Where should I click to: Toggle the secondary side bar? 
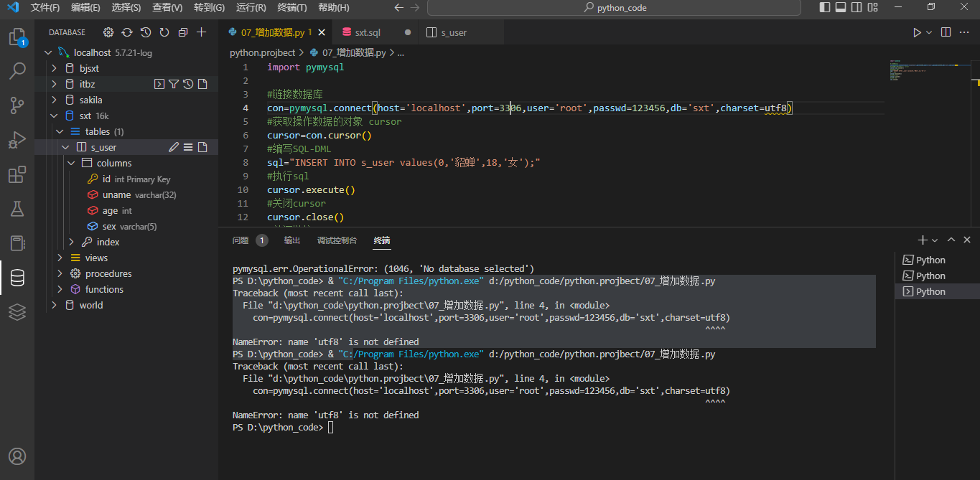[857, 7]
